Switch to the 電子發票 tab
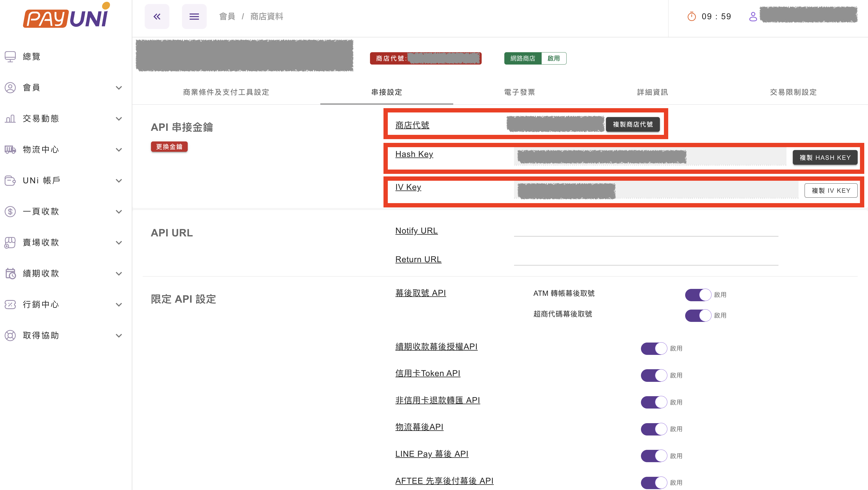868x490 pixels. [x=519, y=92]
